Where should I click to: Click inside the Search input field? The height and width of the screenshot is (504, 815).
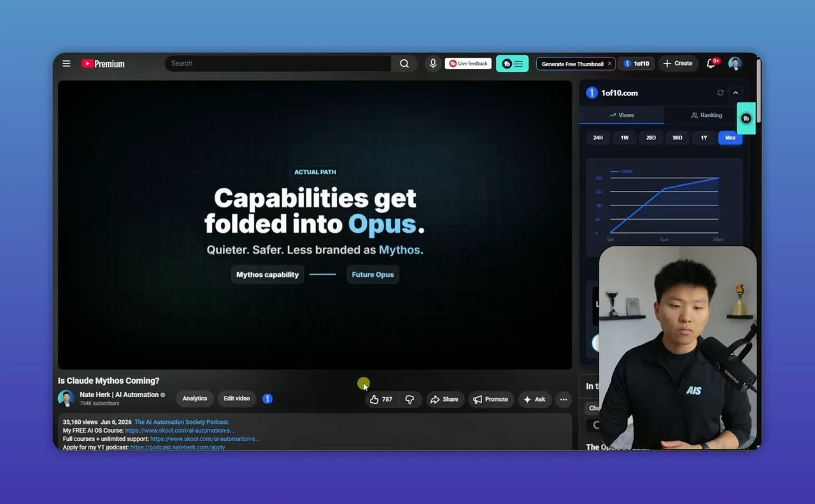(x=278, y=64)
